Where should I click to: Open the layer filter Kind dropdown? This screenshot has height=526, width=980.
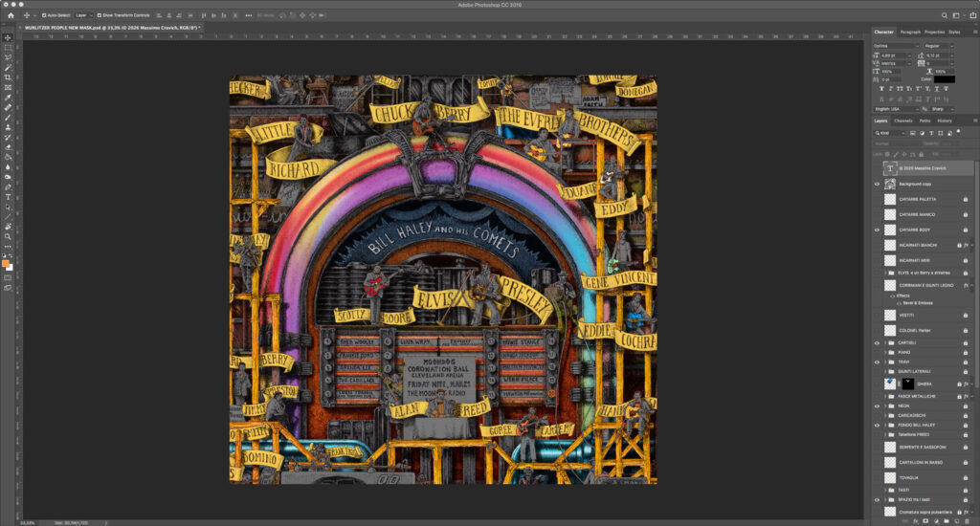[x=889, y=133]
